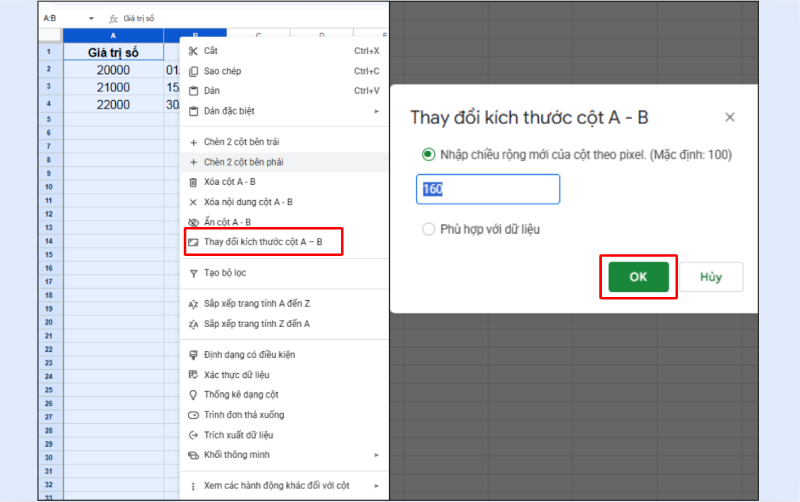The image size is (800, 502).
Task: Click the cell containing 22000
Action: 113,105
